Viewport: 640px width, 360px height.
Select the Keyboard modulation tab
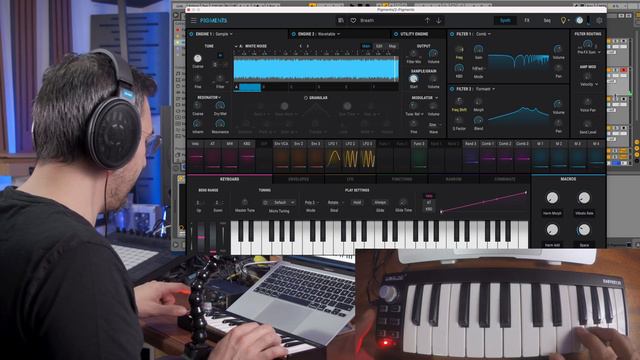pos(229,179)
